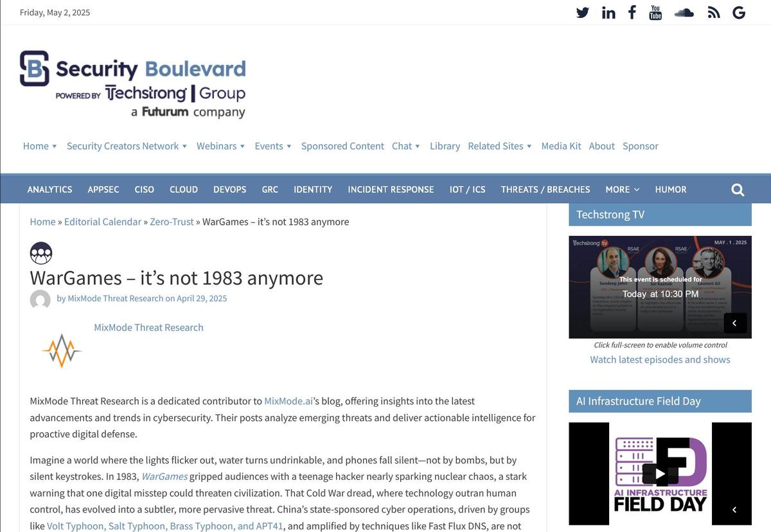Image resolution: width=771 pixels, height=532 pixels.
Task: Expand the Security Creators Network dropdown
Action: pos(127,146)
